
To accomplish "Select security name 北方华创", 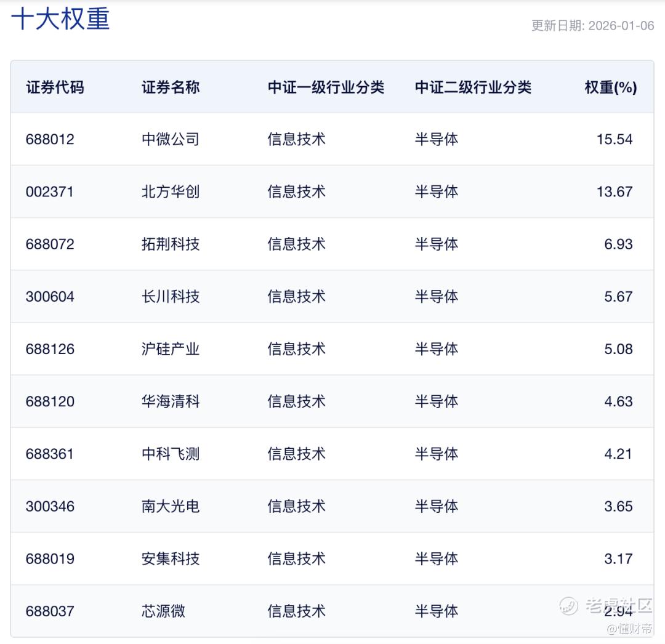I will (171, 191).
